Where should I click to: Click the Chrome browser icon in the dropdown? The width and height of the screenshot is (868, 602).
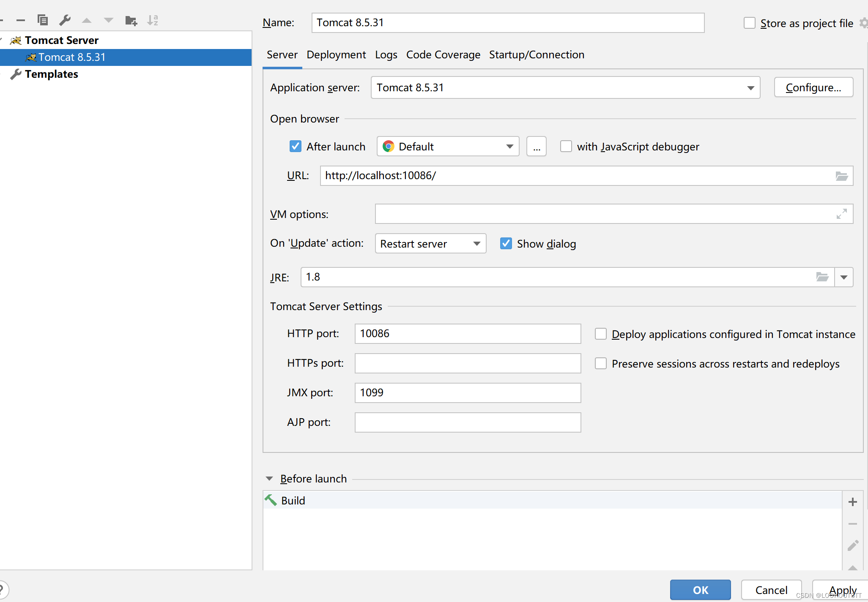[388, 147]
